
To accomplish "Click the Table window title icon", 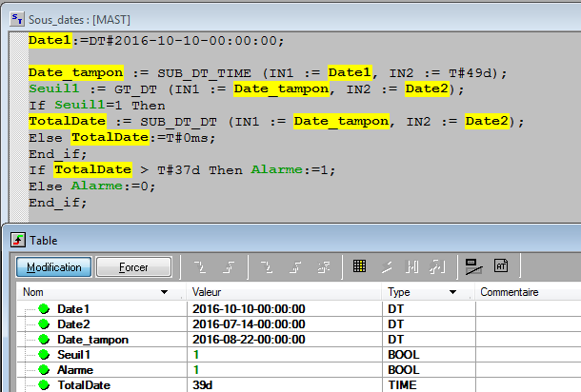I will click(x=17, y=241).
